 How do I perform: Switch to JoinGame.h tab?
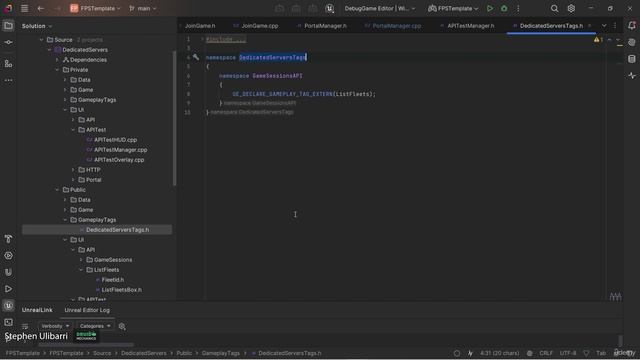[200, 26]
